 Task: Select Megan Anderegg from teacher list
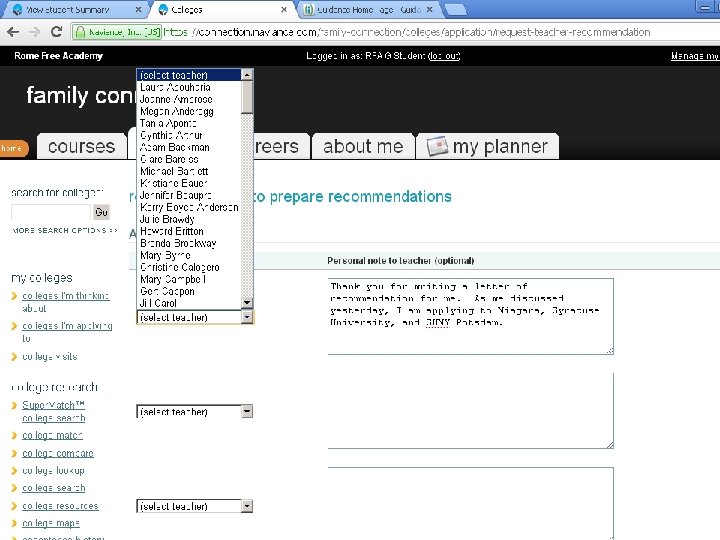tap(189, 111)
